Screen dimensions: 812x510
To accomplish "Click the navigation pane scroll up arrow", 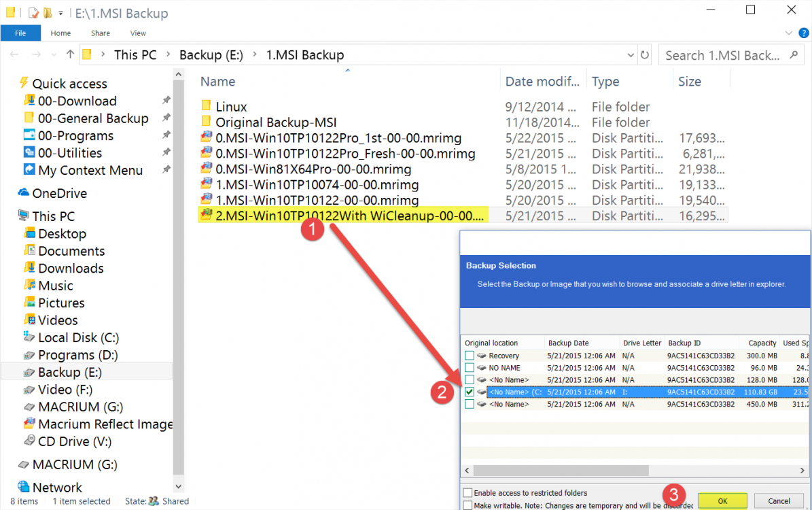I will point(179,75).
